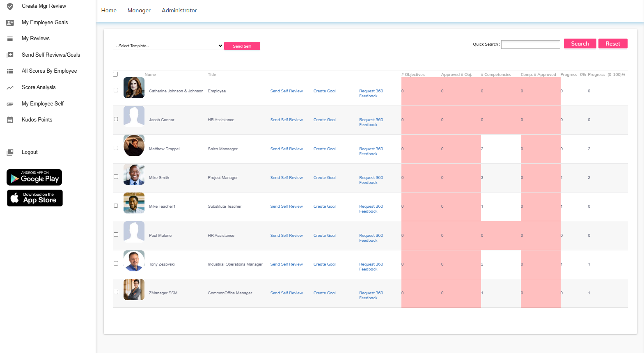Open Score Analysis in sidebar

[x=39, y=87]
